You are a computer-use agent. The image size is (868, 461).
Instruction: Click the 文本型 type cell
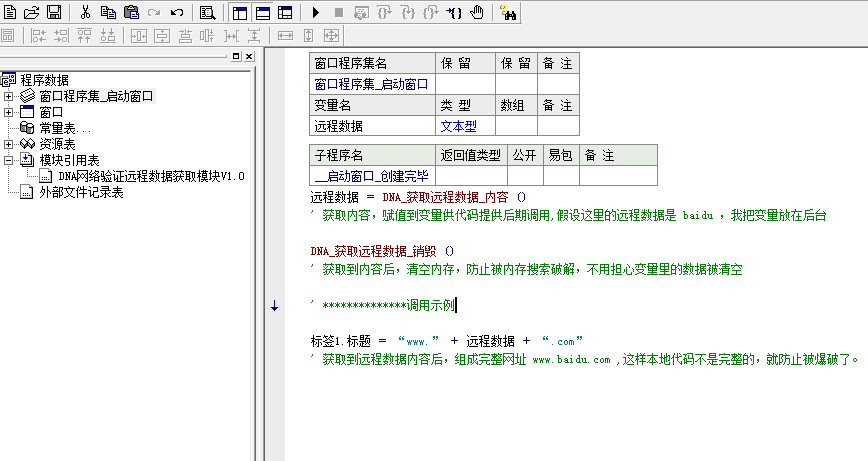(465, 126)
